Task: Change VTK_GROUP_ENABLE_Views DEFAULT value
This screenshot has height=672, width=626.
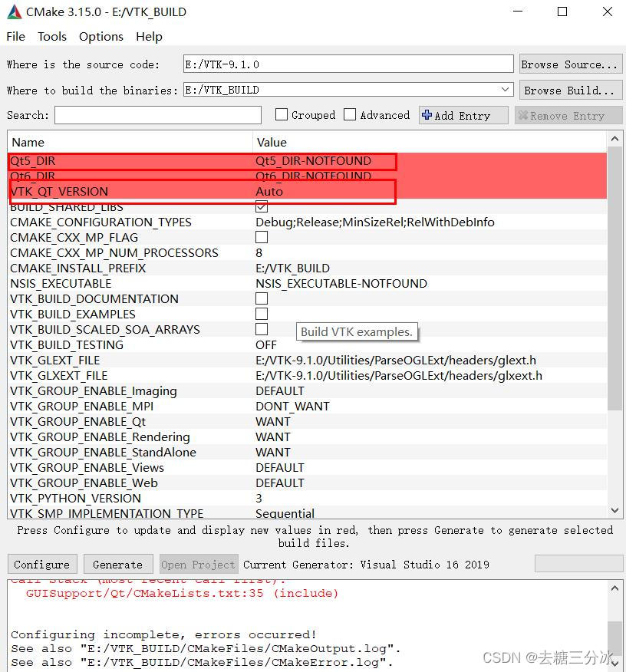Action: click(x=280, y=468)
